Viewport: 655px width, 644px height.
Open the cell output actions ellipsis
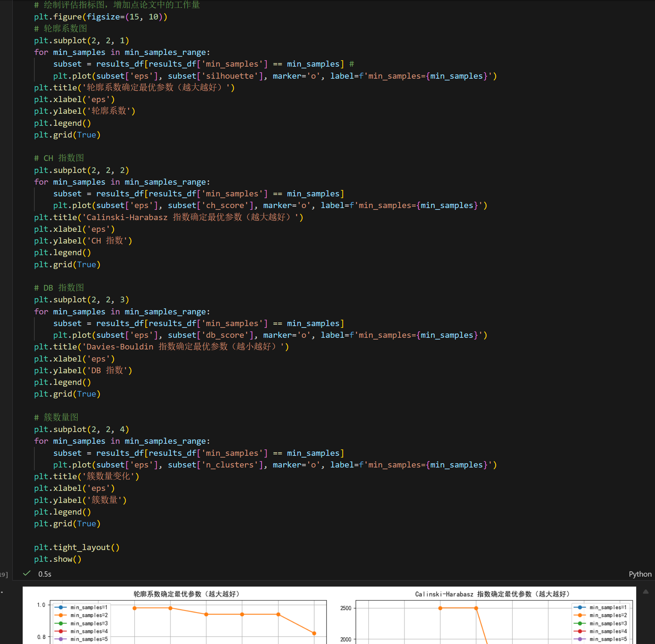(x=2, y=592)
